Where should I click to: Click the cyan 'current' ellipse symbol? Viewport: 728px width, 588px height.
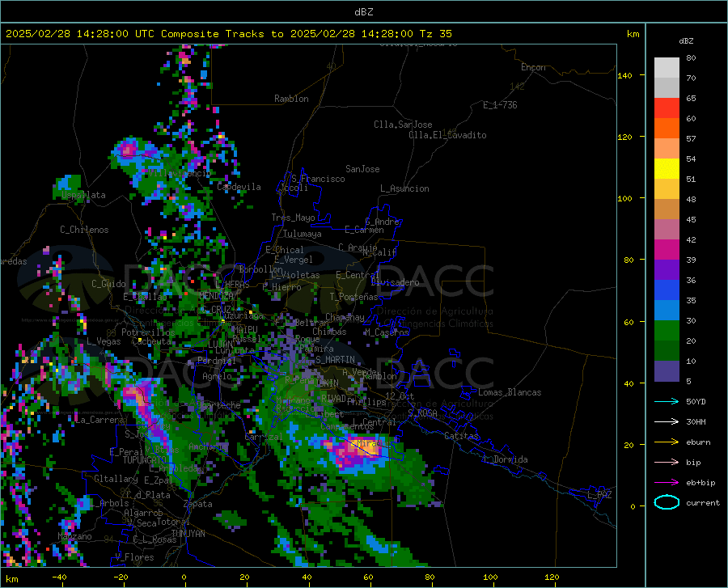(667, 502)
